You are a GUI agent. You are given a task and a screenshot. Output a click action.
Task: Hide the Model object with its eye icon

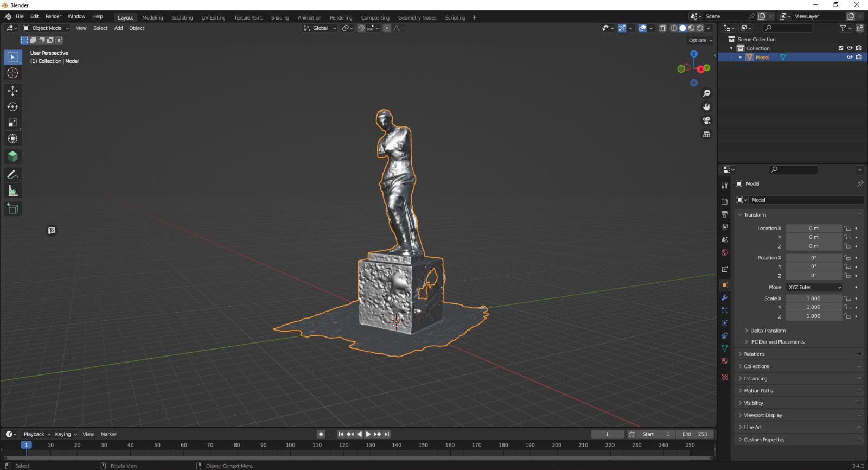850,57
